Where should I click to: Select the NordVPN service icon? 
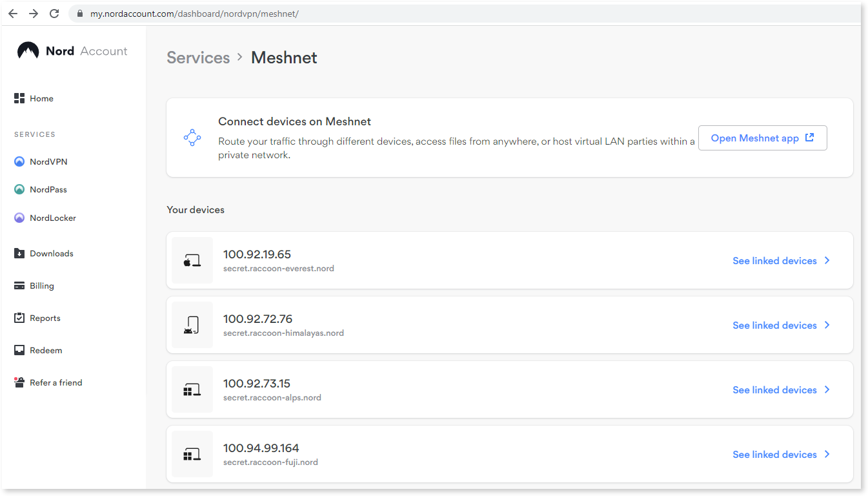[x=19, y=161]
